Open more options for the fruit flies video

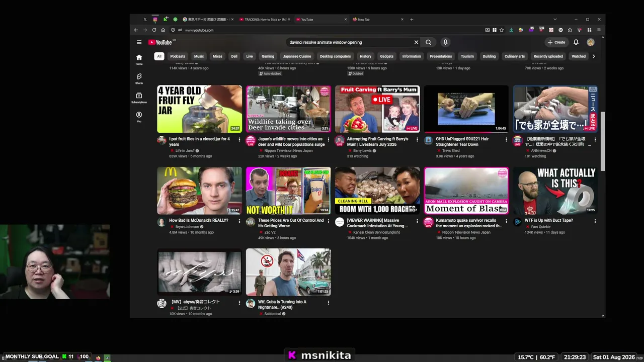(239, 139)
